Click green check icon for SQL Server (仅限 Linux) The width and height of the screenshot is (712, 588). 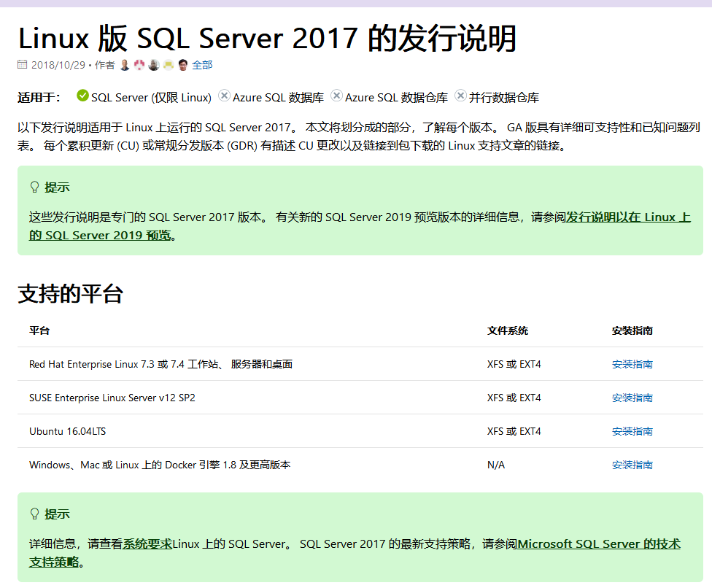[82, 96]
